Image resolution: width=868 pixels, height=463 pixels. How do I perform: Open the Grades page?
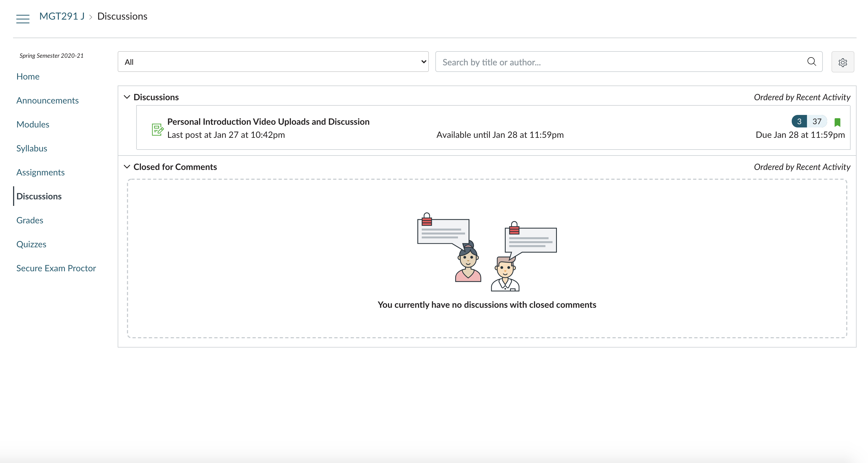29,220
